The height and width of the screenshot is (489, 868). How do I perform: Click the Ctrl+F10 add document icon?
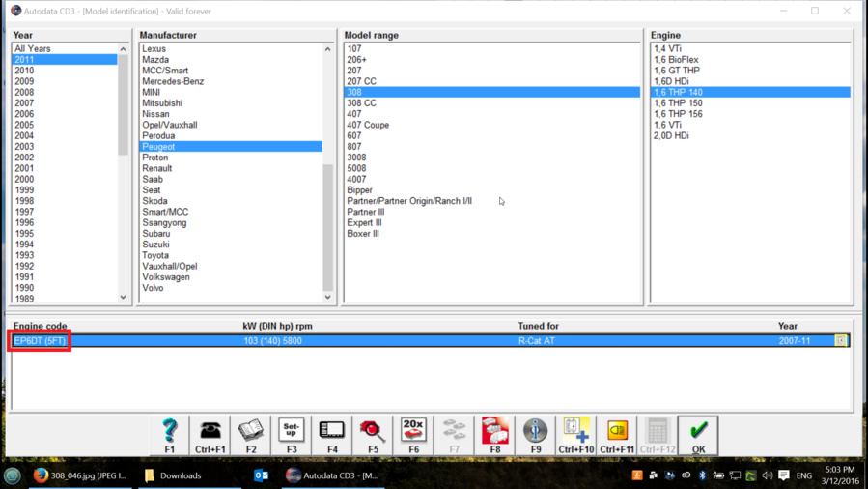[576, 436]
